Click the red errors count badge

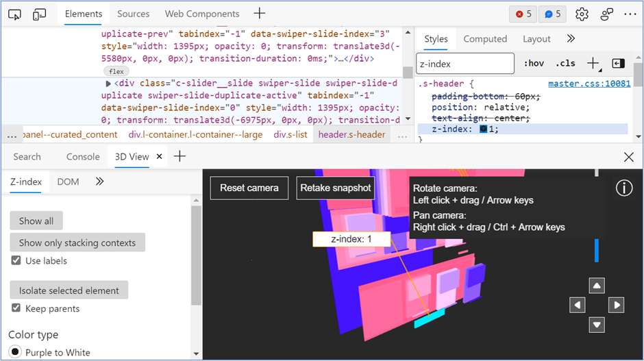[523, 14]
